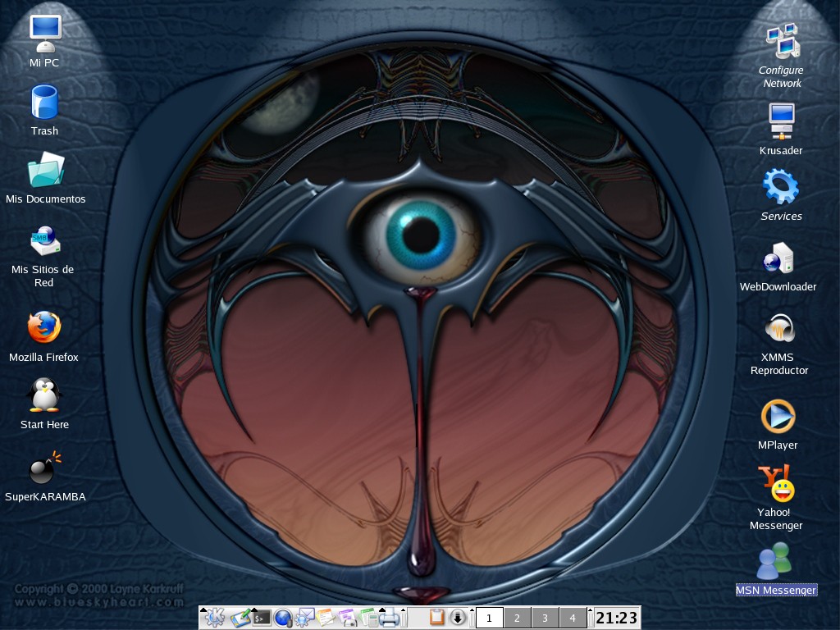Viewport: 840px width, 630px height.
Task: Open XMMS Reproductor headphones icon
Action: point(779,328)
